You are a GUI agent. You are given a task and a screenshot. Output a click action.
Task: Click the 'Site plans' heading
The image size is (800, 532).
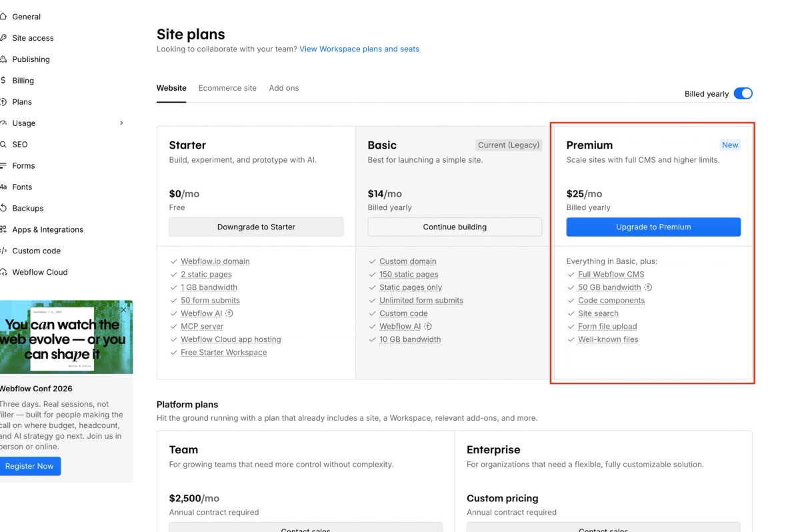tap(191, 34)
